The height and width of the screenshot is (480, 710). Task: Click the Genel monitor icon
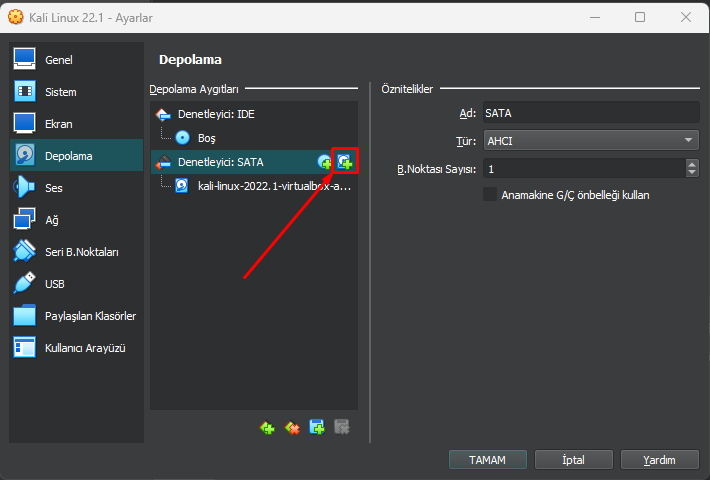click(24, 59)
